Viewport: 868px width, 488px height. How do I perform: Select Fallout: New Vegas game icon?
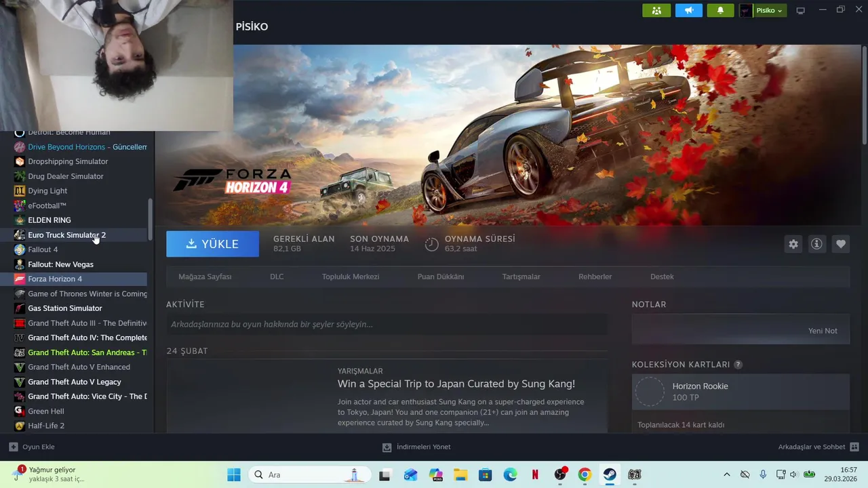click(20, 264)
